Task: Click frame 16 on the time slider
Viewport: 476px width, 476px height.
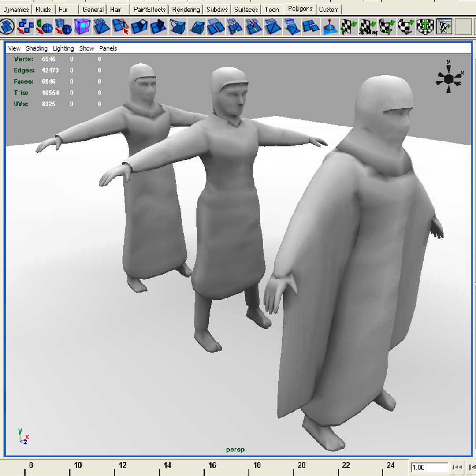Action: (x=212, y=465)
